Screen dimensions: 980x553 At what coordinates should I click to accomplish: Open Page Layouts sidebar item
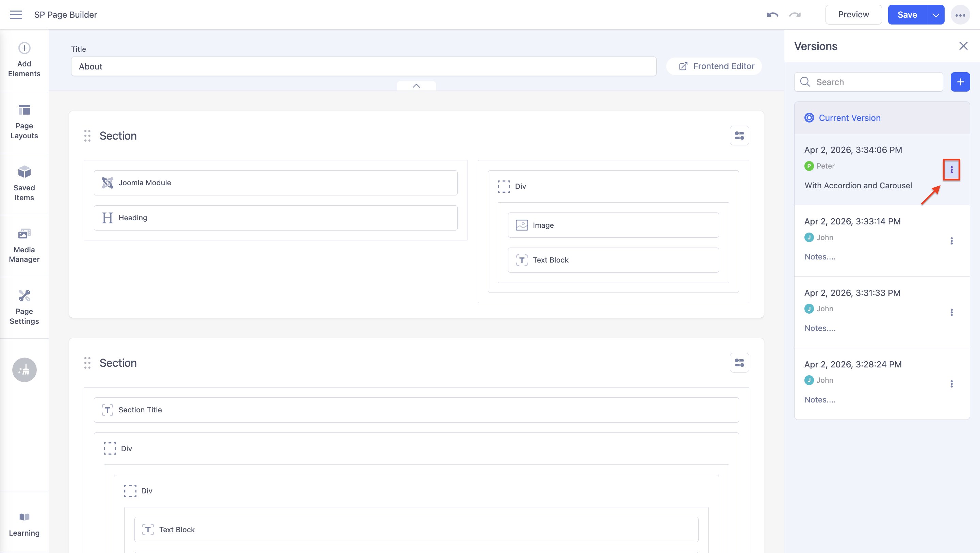click(x=24, y=122)
